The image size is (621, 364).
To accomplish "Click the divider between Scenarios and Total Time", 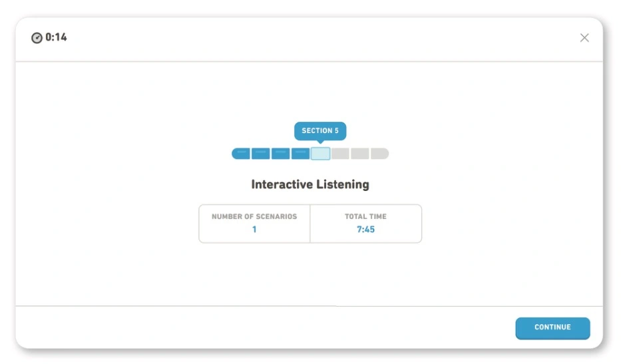I will 310,224.
